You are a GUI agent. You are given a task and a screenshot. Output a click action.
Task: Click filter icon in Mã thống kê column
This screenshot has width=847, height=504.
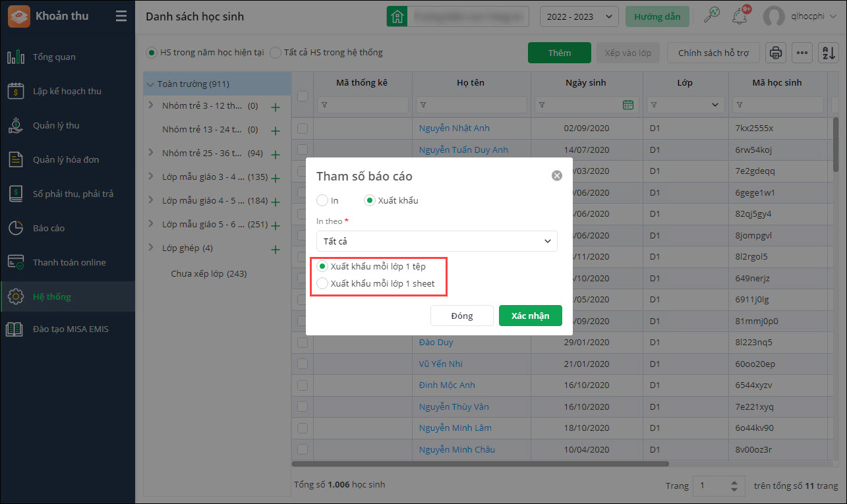click(324, 105)
